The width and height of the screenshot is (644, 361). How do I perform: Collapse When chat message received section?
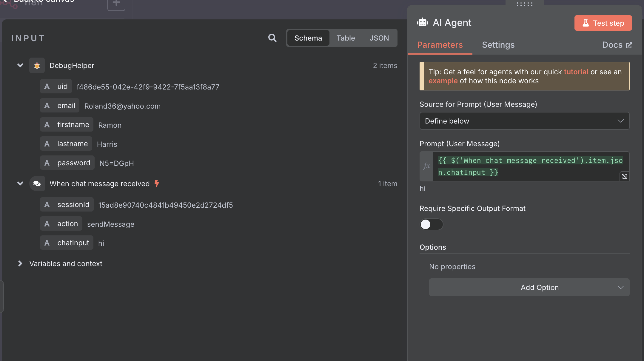20,183
